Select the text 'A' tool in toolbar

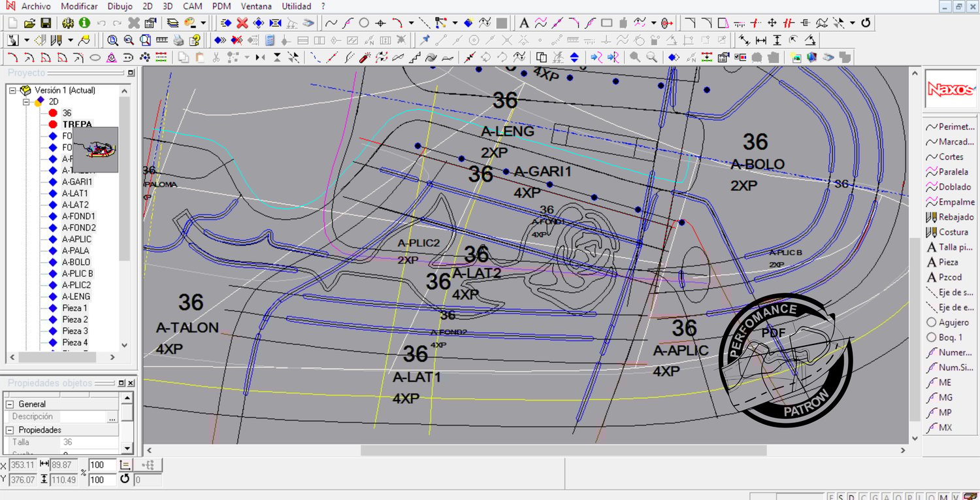pyautogui.click(x=523, y=23)
